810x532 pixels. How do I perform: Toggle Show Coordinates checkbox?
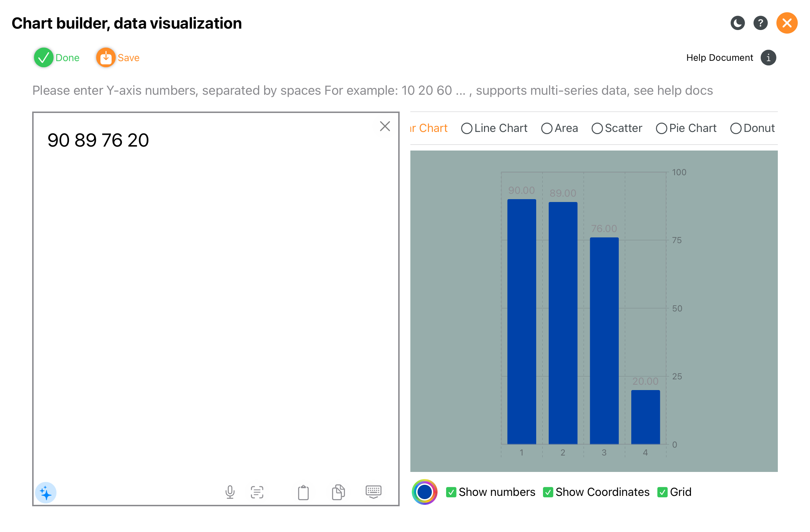click(548, 492)
